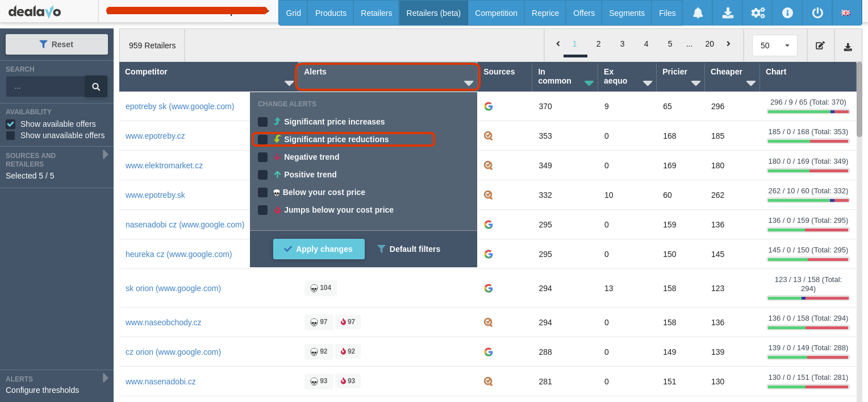Image resolution: width=868 pixels, height=402 pixels.
Task: Click the power logout icon
Action: pyautogui.click(x=817, y=13)
